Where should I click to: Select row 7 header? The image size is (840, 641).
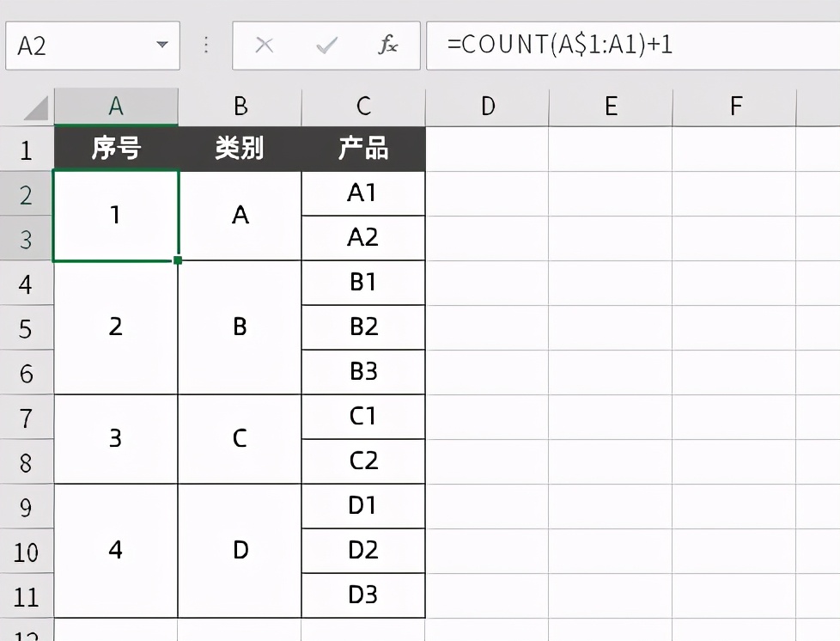pyautogui.click(x=27, y=418)
